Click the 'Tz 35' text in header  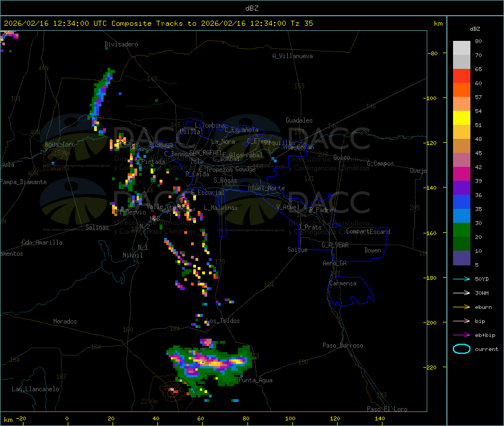coord(301,24)
